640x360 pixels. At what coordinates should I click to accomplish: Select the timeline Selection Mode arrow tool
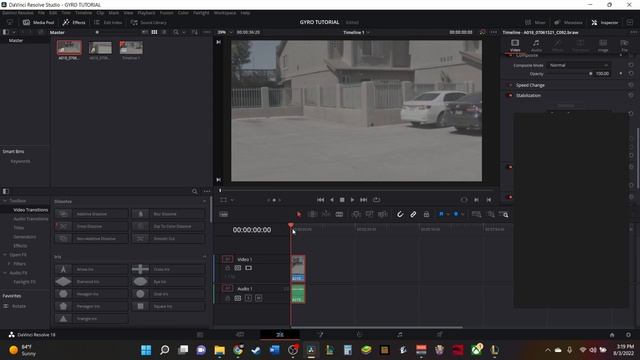click(x=299, y=214)
